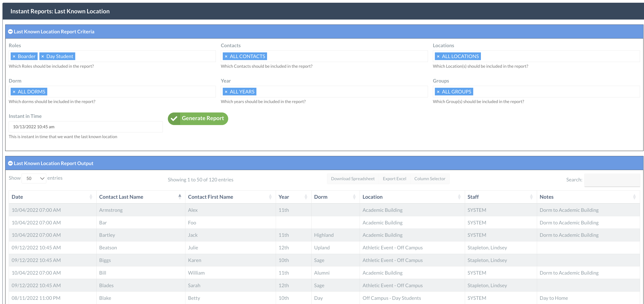Remove the ALL YEARS tag
This screenshot has width=644, height=304.
226,92
